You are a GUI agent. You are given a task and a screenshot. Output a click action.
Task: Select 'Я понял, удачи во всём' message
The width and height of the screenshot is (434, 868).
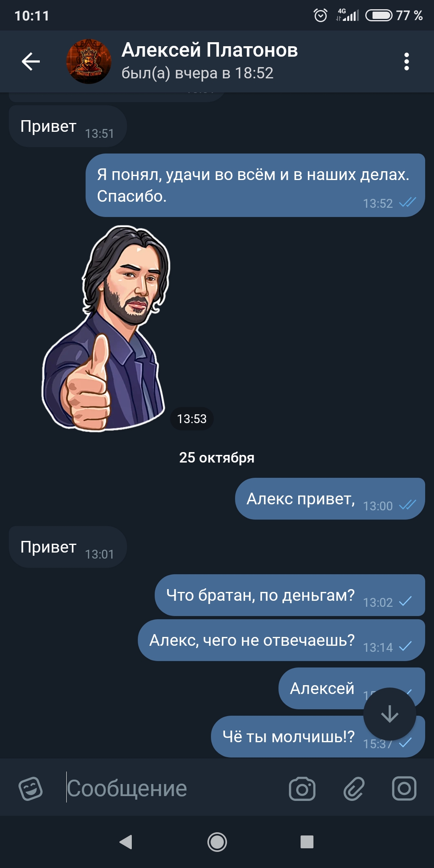click(x=255, y=185)
